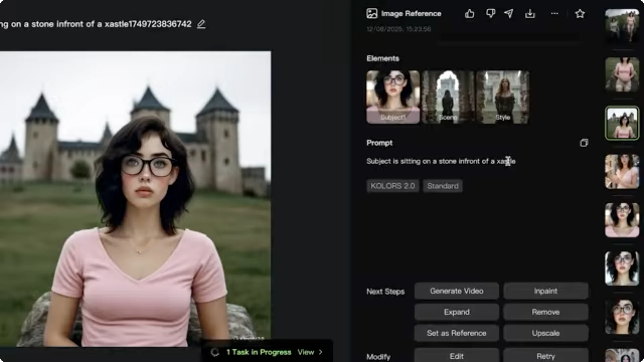
Task: Copy the prompt text using copy icon
Action: click(584, 143)
